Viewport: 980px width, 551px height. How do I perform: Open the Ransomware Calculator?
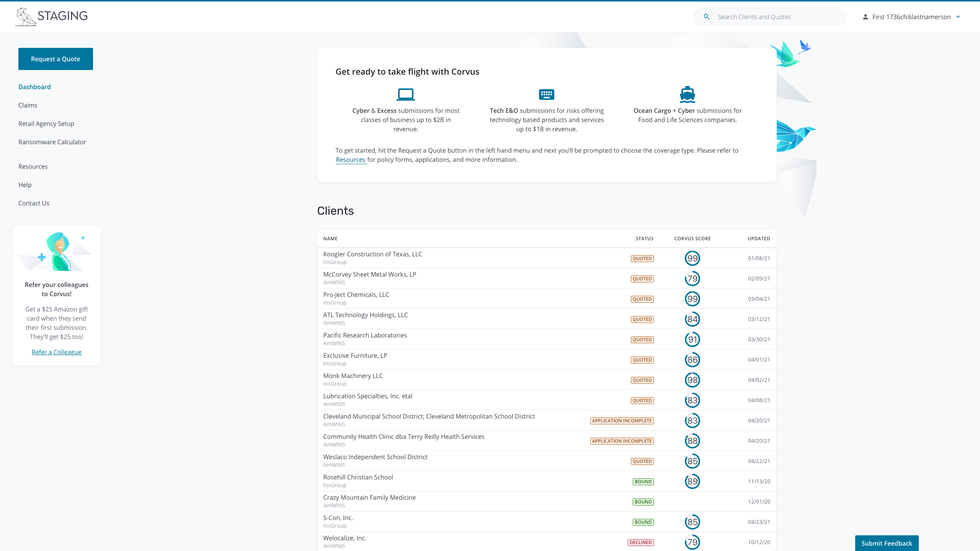[x=52, y=142]
